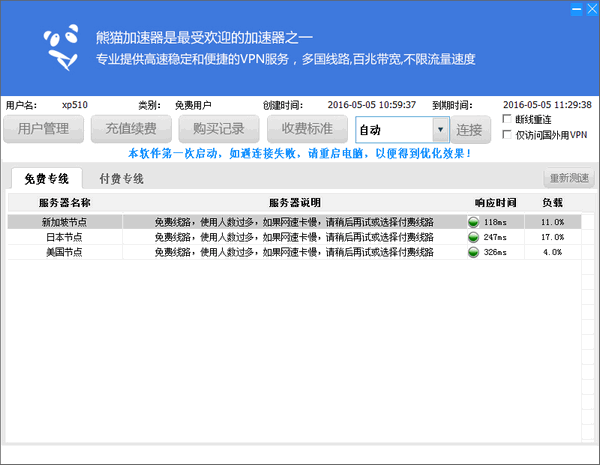Click 4.0% load value
Image resolution: width=600 pixels, height=465 pixels.
pyautogui.click(x=553, y=252)
